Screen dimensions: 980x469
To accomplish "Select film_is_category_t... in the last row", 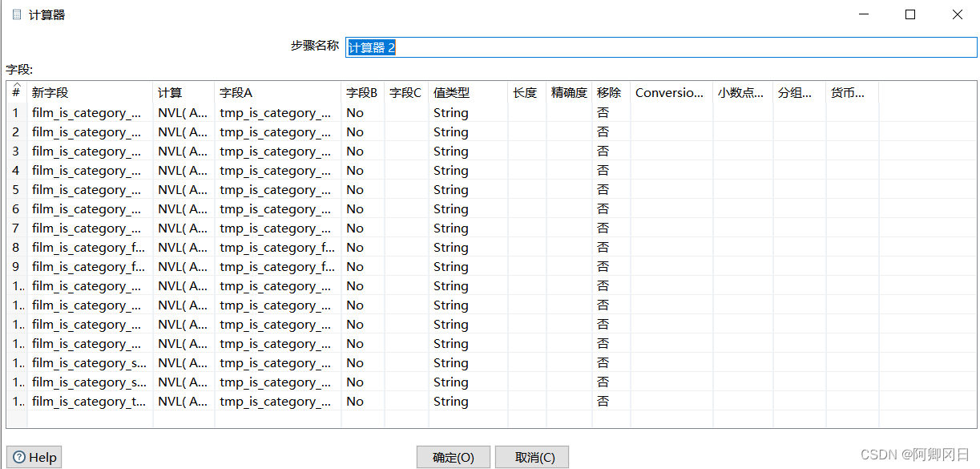I will point(89,402).
